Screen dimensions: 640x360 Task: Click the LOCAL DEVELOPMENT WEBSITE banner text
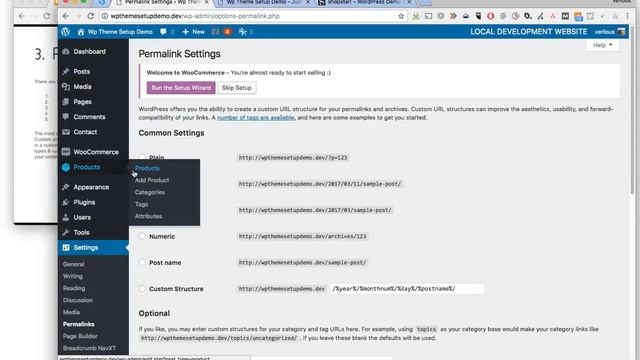point(529,31)
